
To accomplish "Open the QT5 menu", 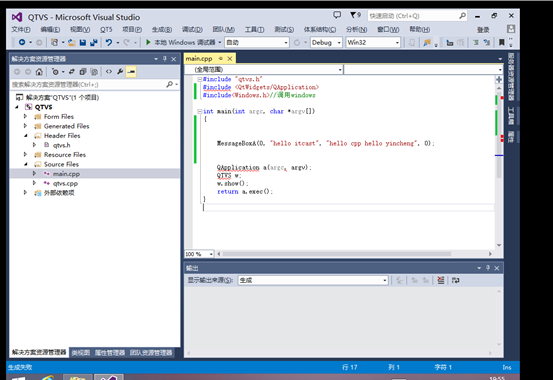I will (106, 29).
